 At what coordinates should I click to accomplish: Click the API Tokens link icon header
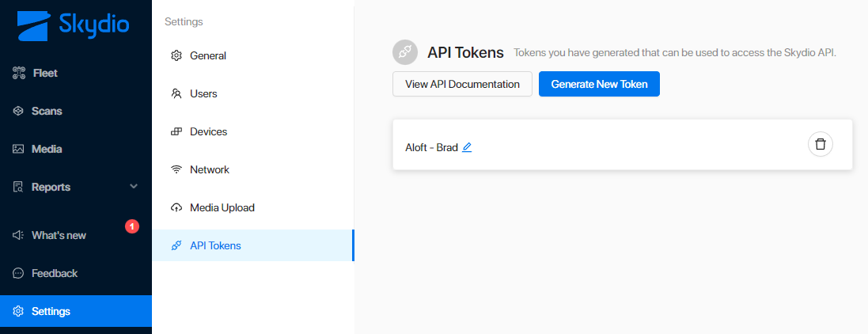[x=405, y=52]
